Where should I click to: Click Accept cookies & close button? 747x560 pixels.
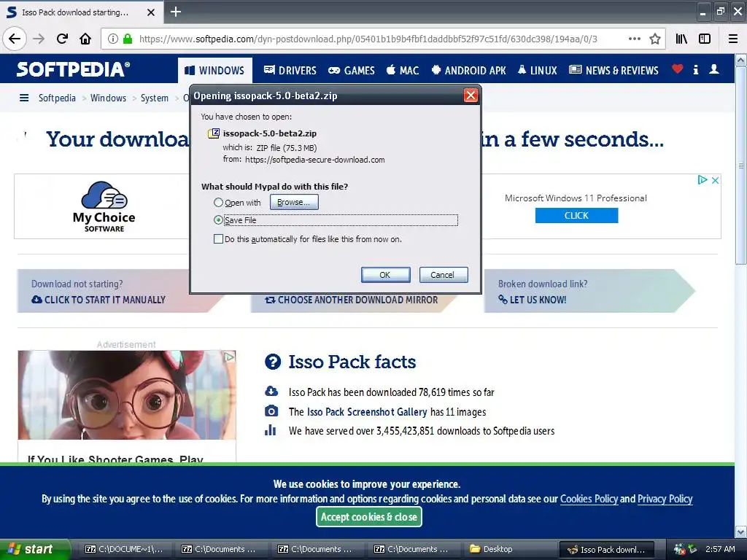[369, 517]
